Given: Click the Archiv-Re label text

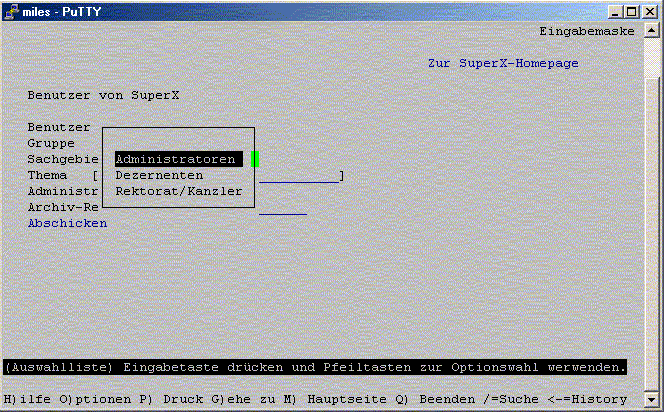Looking at the screenshot, I should [x=63, y=207].
